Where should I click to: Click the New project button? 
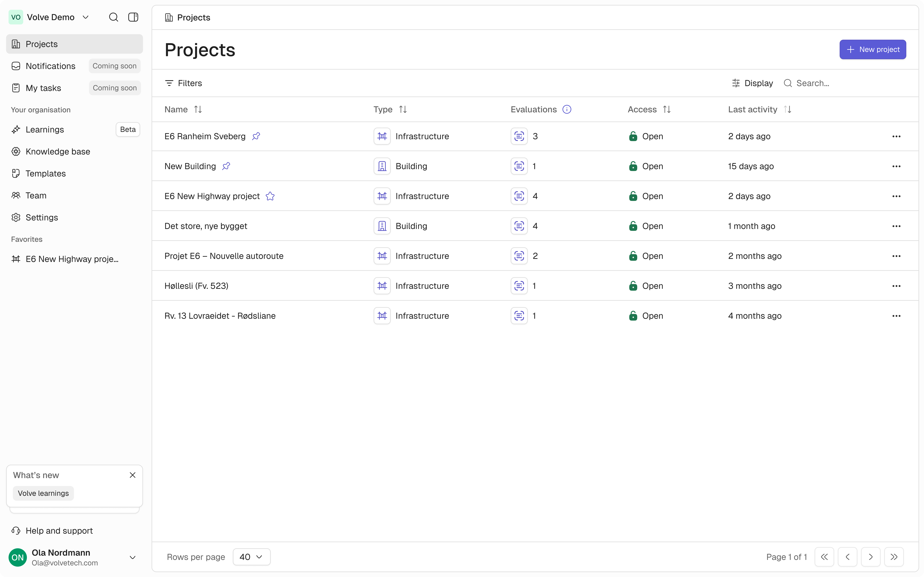coord(873,50)
